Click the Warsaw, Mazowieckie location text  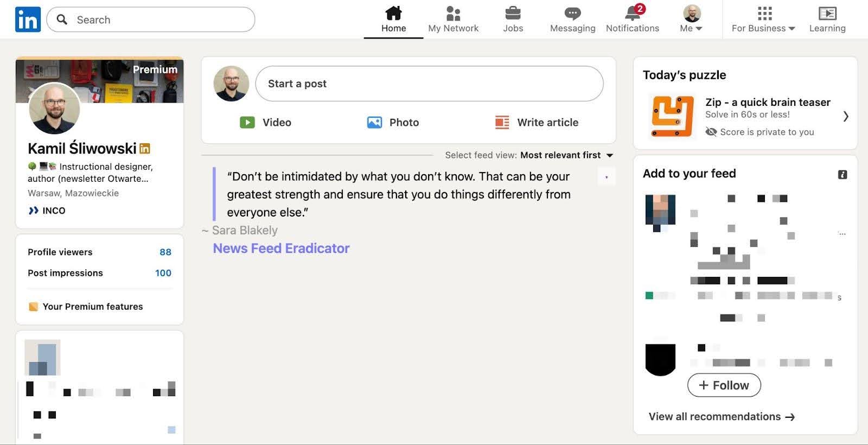pos(73,193)
